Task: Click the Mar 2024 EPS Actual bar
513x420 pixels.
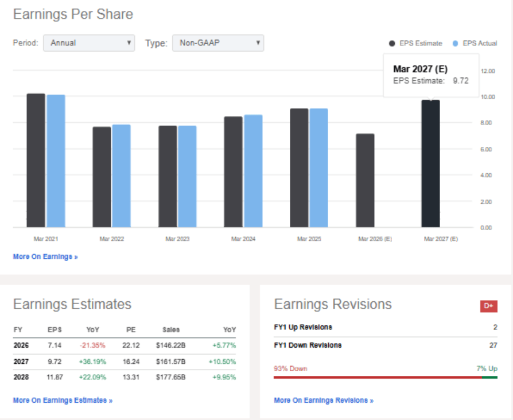Action: point(253,171)
